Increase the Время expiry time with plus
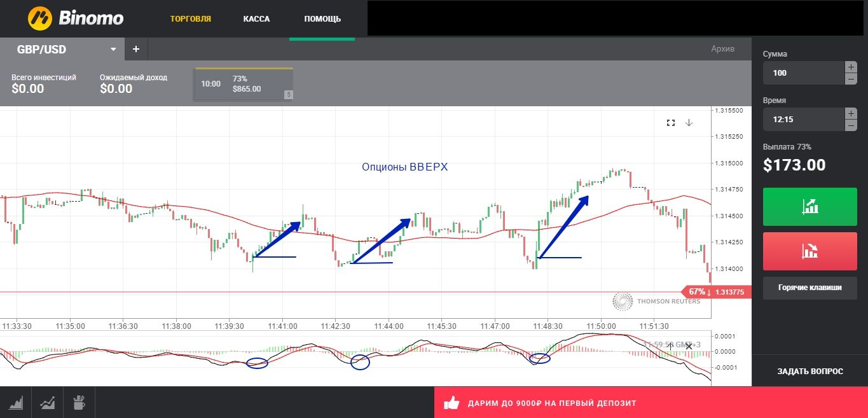868x418 pixels. click(850, 113)
